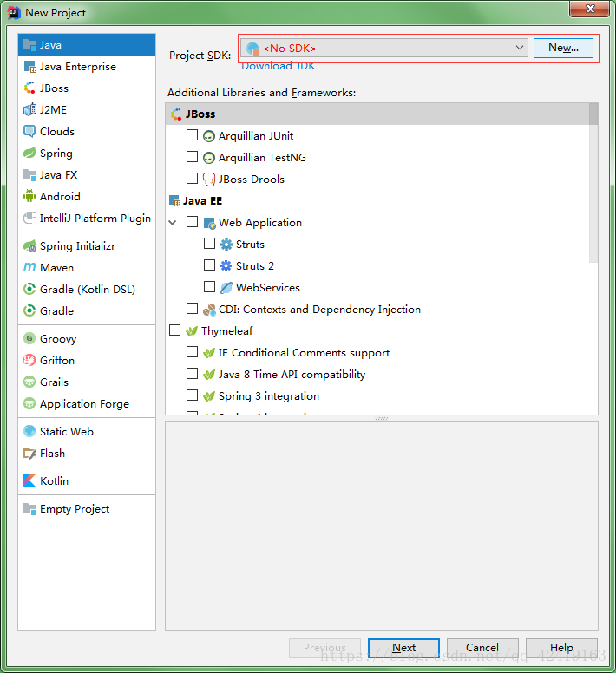Screen dimensions: 616x673
Task: Select the Android robot icon
Action: pos(29,196)
